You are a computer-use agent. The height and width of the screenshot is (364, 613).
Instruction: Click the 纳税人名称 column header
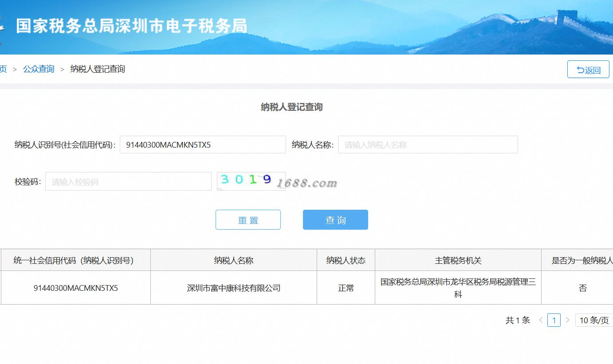pyautogui.click(x=234, y=260)
